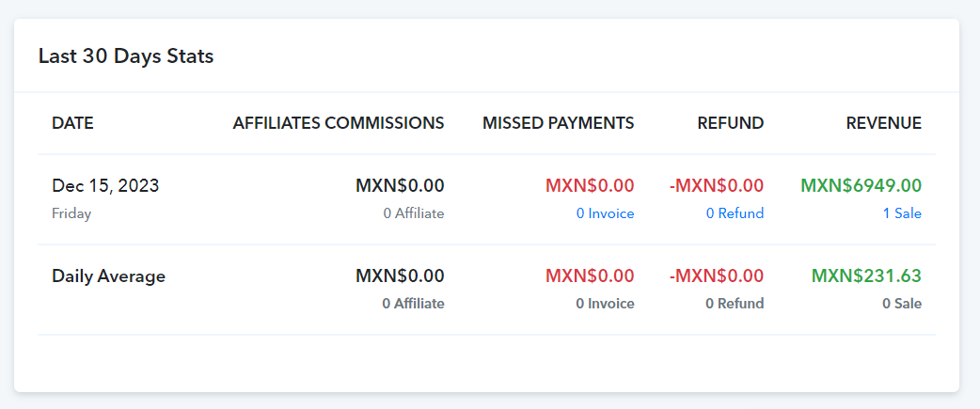
Task: Click the 0 Affiliate text under Dec 15
Action: point(414,213)
